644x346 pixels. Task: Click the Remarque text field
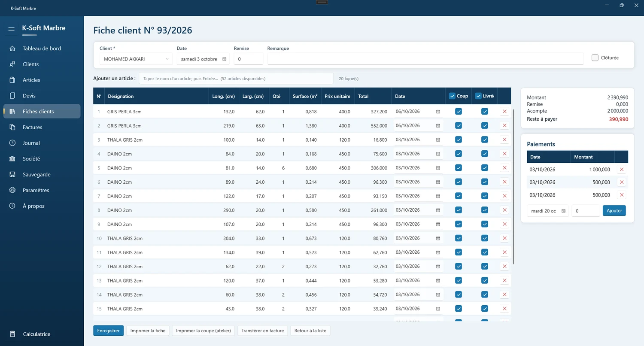pos(425,59)
